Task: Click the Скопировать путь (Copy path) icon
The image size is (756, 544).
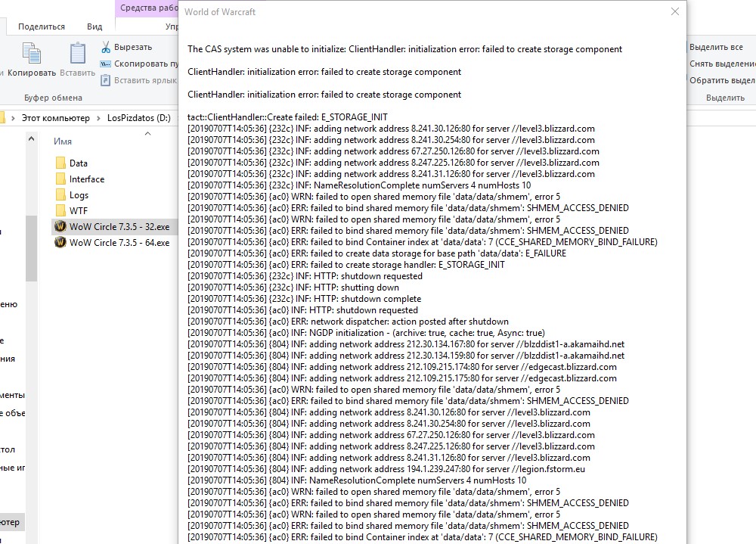Action: click(107, 64)
